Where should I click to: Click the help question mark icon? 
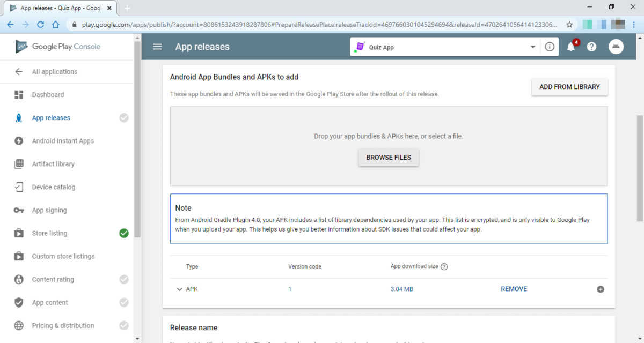[591, 47]
